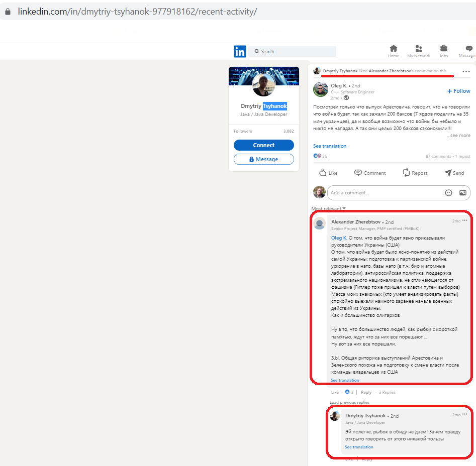Attach image via comment box photo icon
The image size is (476, 466).
pos(462,193)
